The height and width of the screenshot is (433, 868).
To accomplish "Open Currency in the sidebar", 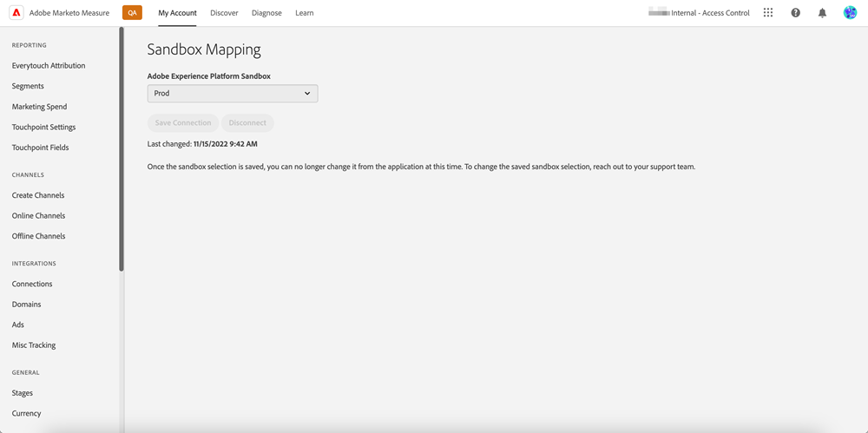I will pyautogui.click(x=26, y=413).
